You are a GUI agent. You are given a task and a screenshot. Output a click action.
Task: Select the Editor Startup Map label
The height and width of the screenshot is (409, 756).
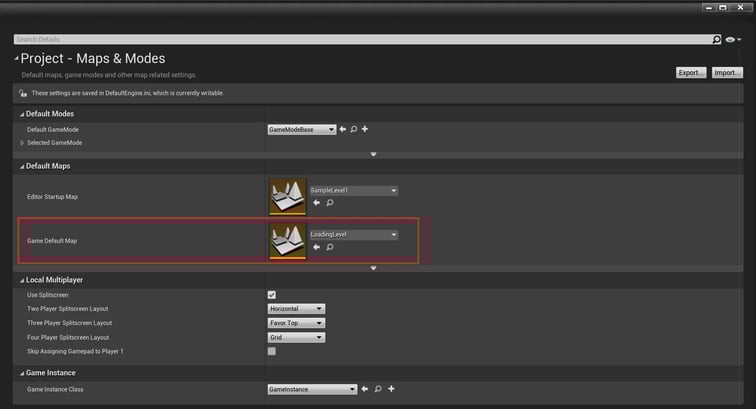click(52, 197)
